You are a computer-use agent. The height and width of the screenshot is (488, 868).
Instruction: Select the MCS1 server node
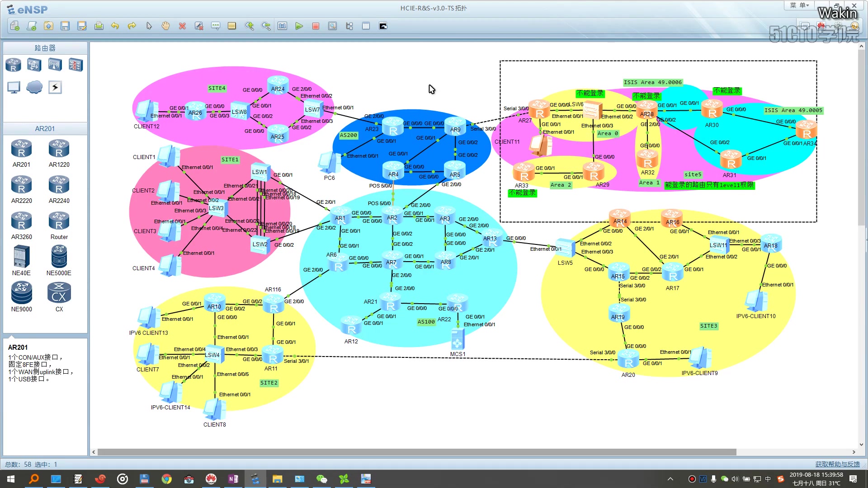pos(458,339)
